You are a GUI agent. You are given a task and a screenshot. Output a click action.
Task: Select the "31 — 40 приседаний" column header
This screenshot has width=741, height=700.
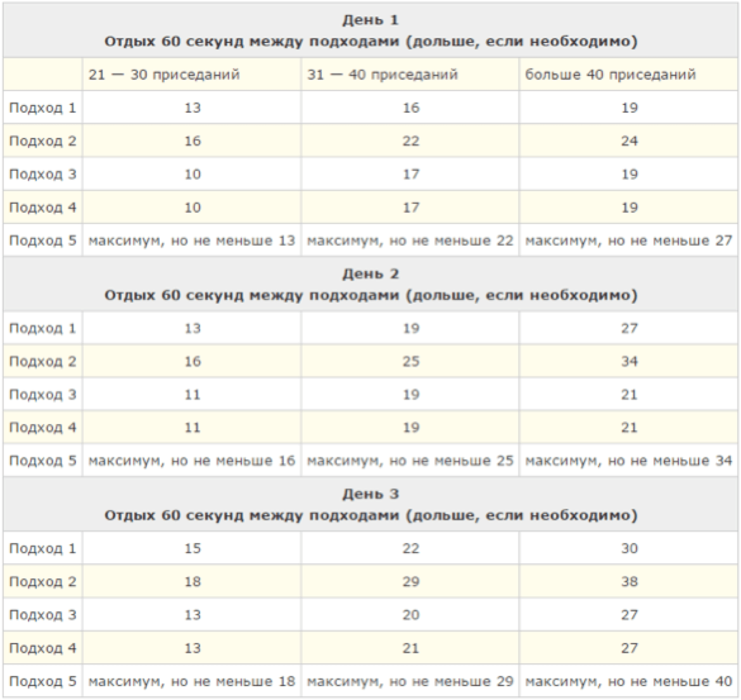coord(382,75)
